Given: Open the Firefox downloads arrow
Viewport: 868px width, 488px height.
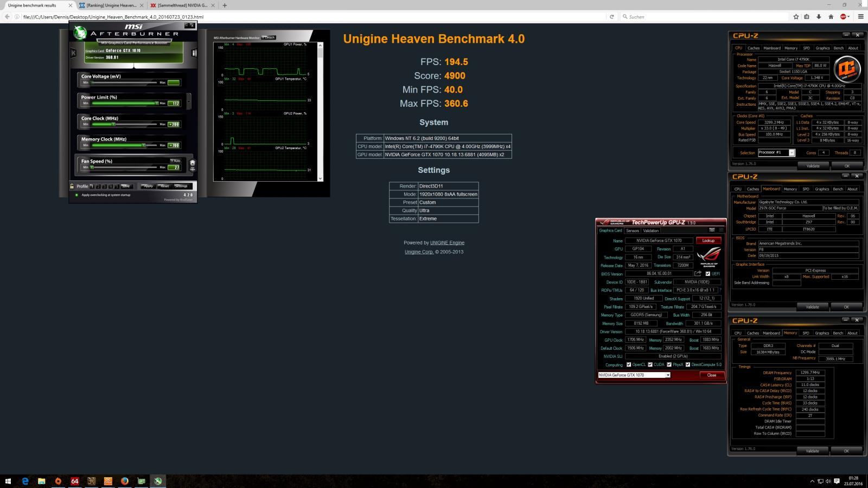Looking at the screenshot, I should point(819,17).
